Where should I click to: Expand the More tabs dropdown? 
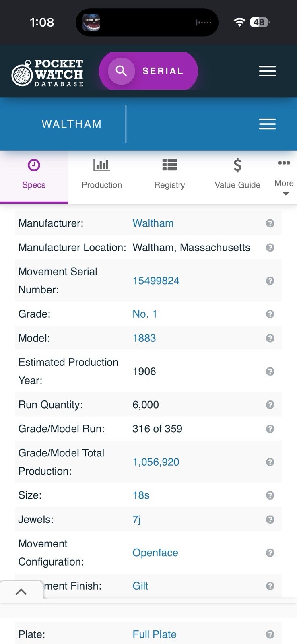[284, 177]
